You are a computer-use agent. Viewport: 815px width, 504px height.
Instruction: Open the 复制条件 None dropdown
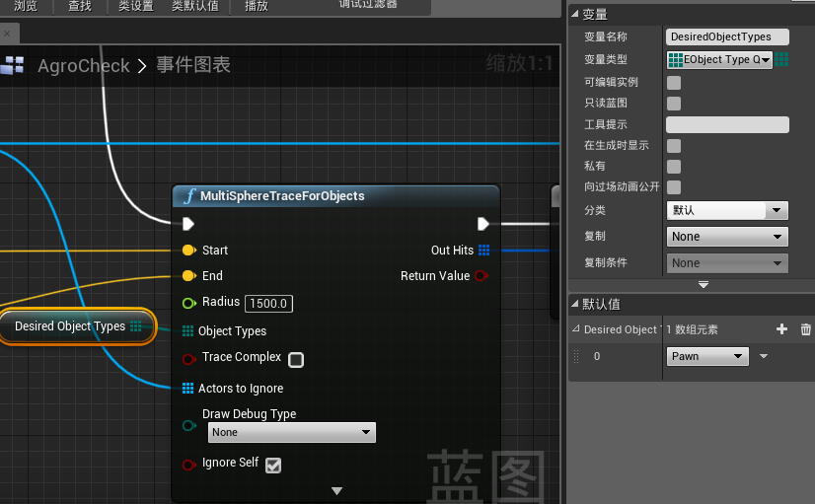point(727,263)
